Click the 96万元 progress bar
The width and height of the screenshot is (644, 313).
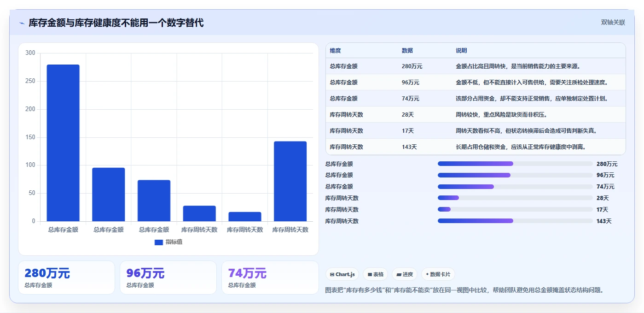tap(515, 175)
